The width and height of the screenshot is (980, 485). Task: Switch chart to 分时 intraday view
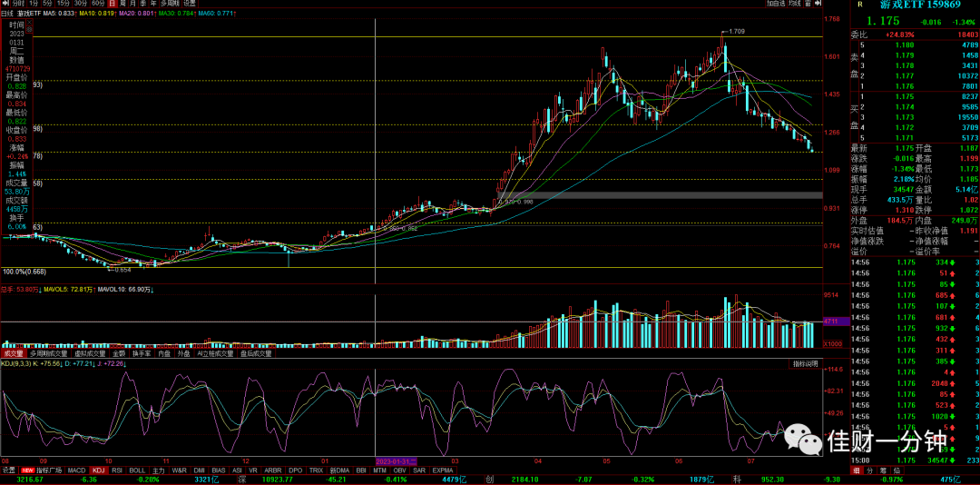17,3
